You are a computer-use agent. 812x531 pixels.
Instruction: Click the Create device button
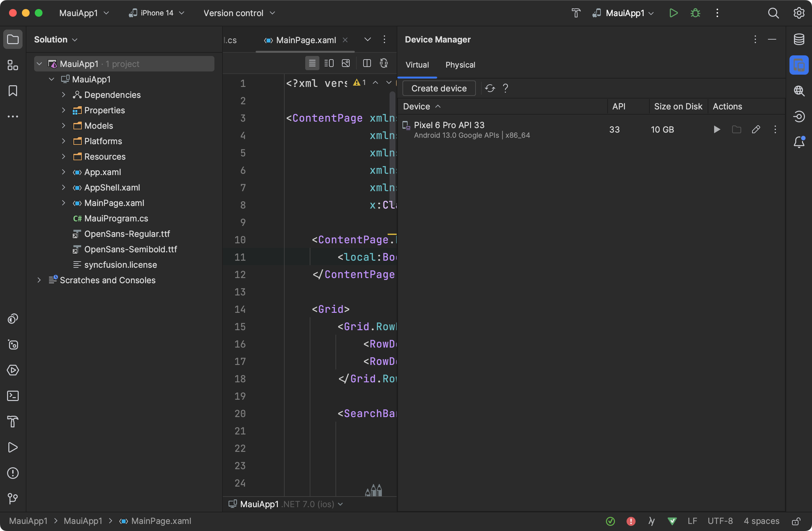point(439,88)
